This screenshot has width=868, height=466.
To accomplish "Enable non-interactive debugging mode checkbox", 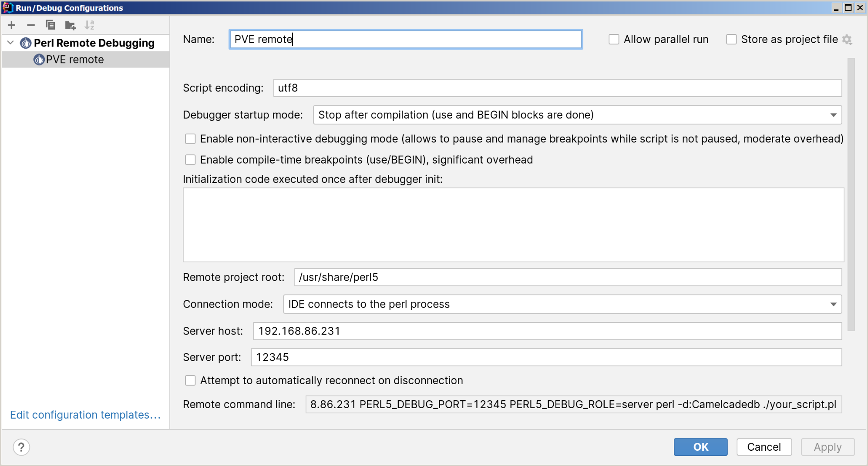I will pos(190,139).
